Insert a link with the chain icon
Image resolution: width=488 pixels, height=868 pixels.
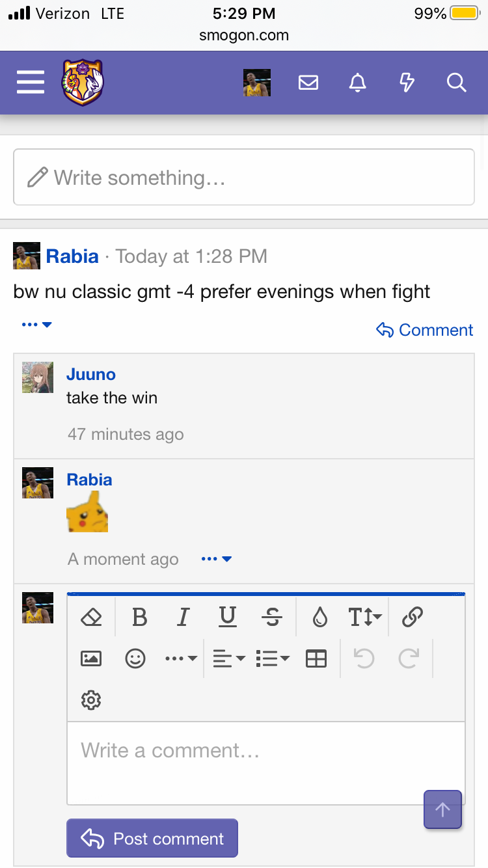pyautogui.click(x=413, y=617)
